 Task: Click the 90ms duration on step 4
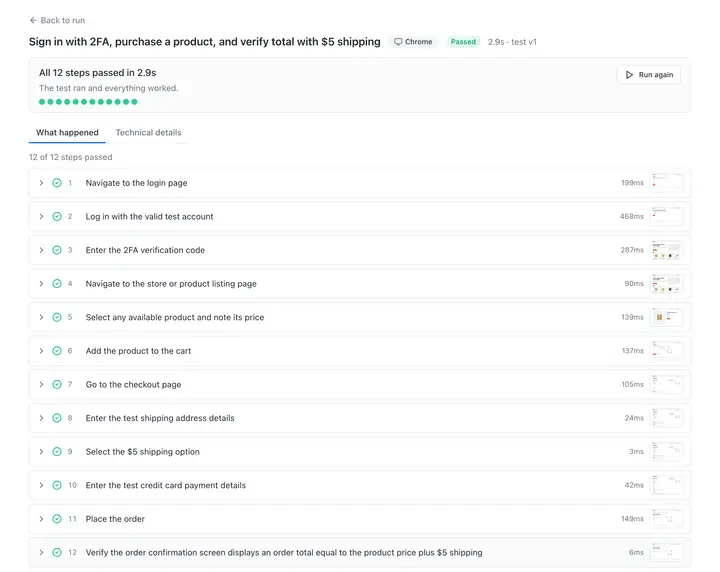(634, 284)
